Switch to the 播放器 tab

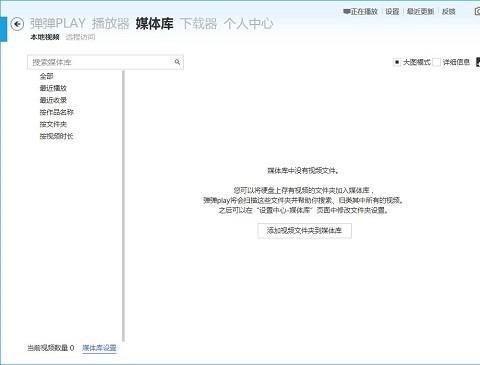(x=110, y=24)
